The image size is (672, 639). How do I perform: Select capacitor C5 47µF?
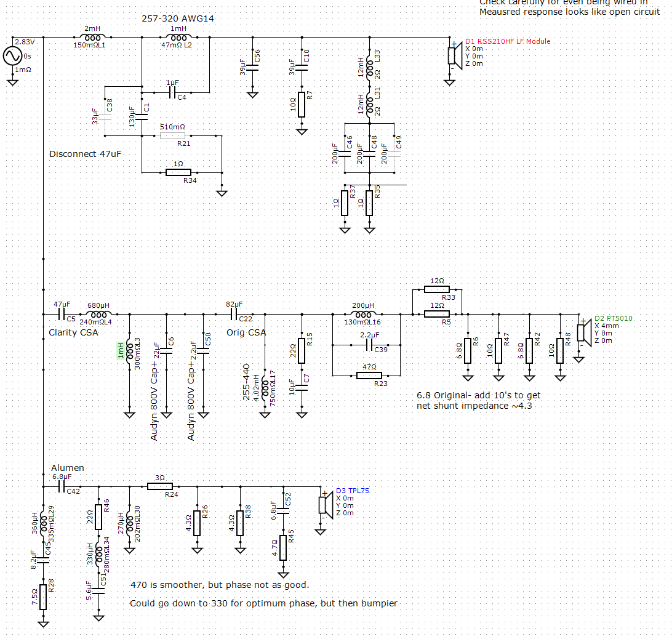[62, 315]
